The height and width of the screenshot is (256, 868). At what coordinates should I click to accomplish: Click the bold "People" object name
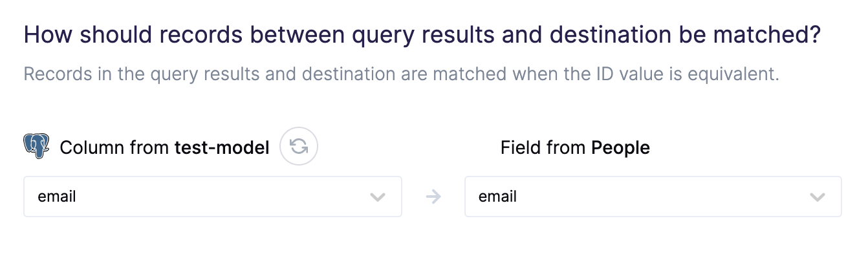coord(621,148)
